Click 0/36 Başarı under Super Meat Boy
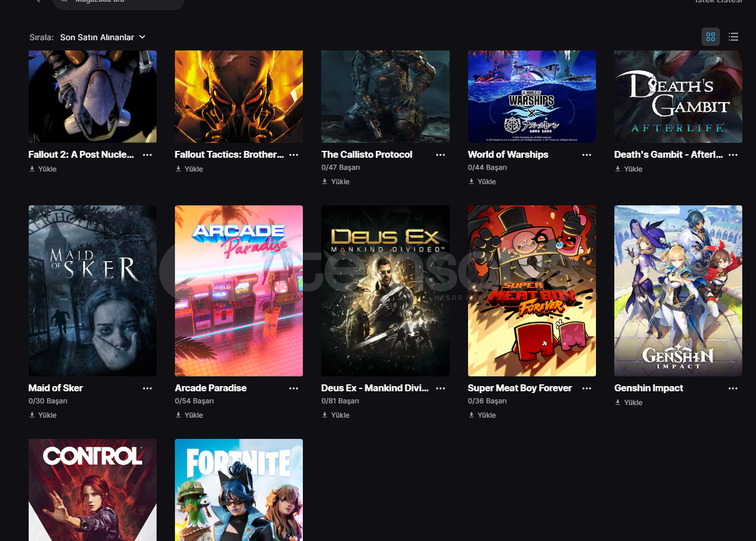 pyautogui.click(x=487, y=401)
